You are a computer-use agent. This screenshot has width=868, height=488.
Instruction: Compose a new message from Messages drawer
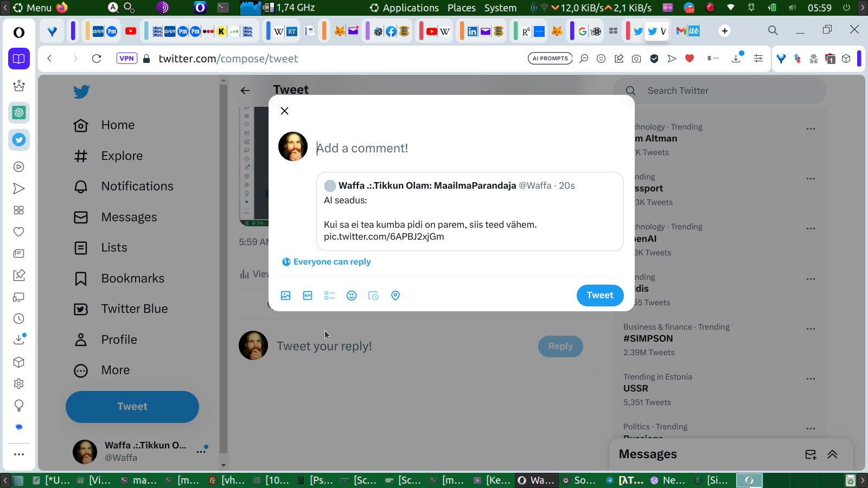click(810, 455)
